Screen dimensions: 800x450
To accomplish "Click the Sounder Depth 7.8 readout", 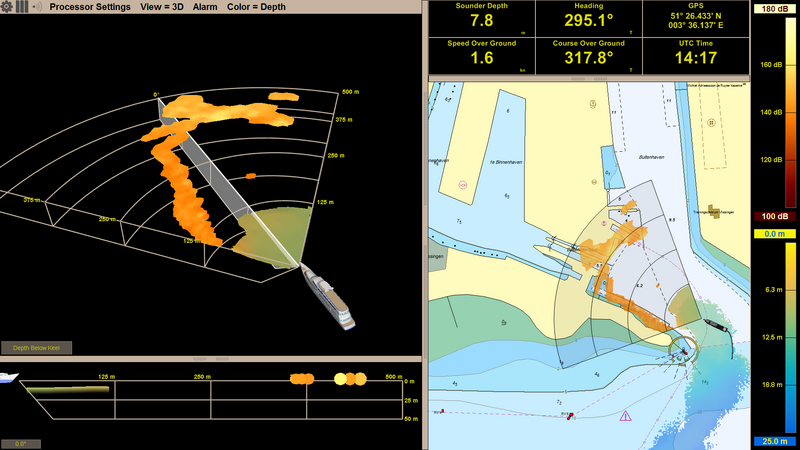I will tap(482, 19).
